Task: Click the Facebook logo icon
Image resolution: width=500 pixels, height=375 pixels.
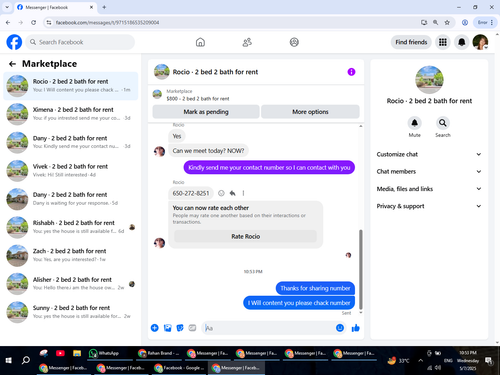Action: (x=14, y=42)
